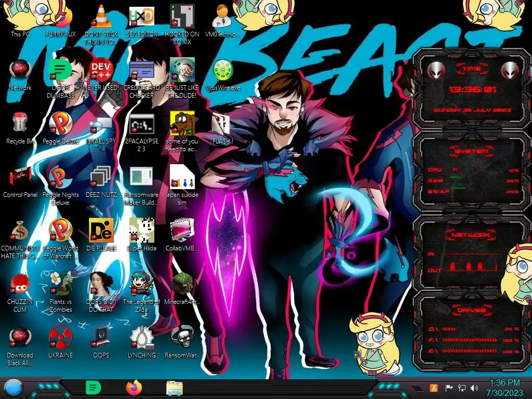Launch Firefox from the taskbar
532x399 pixels.
tap(134, 388)
